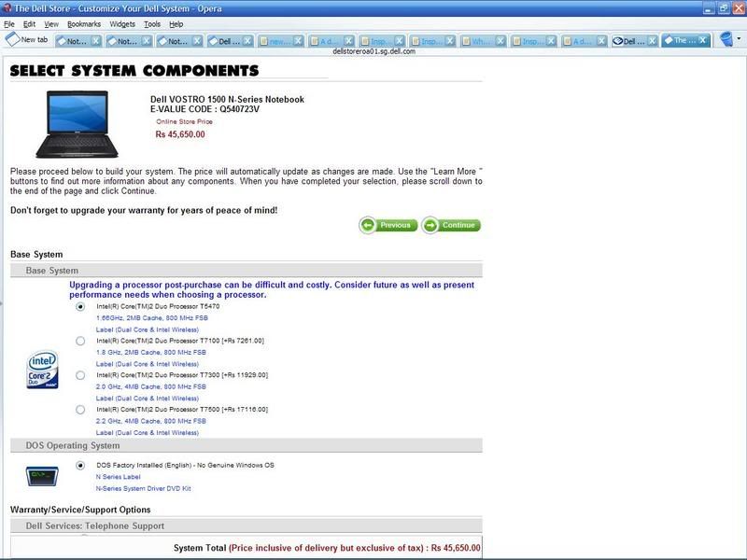The image size is (747, 560).
Task: Open 'N-Series System Driver DVD Kit' link
Action: (x=144, y=488)
